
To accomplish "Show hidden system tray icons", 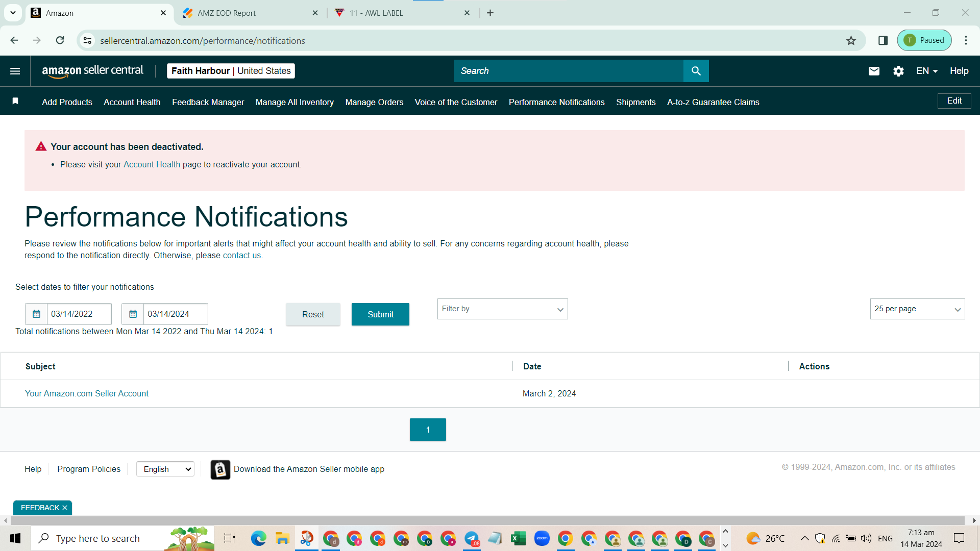I will pos(804,538).
